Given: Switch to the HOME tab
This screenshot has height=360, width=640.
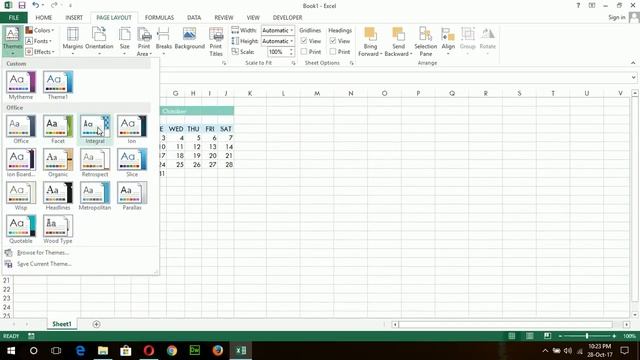Looking at the screenshot, I should click(44, 18).
